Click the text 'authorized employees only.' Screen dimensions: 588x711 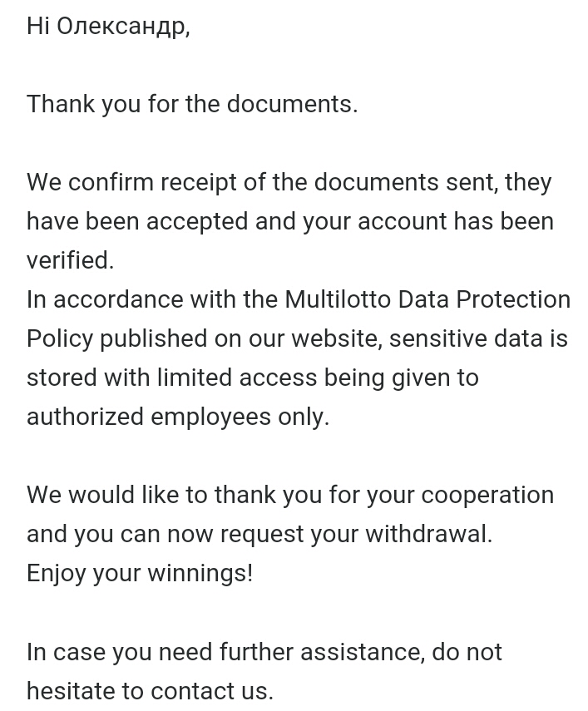click(x=178, y=417)
